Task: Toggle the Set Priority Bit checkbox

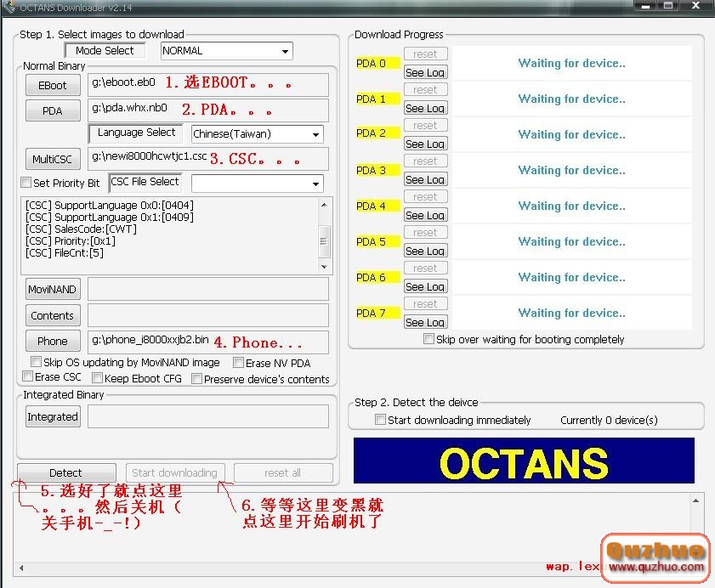Action: (x=26, y=183)
